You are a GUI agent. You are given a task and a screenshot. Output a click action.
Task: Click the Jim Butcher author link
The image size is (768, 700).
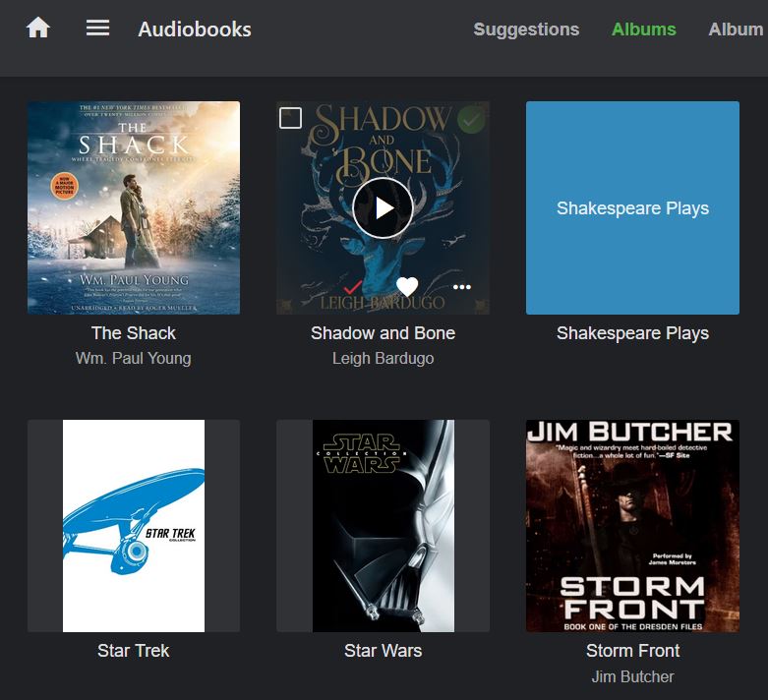(x=632, y=676)
